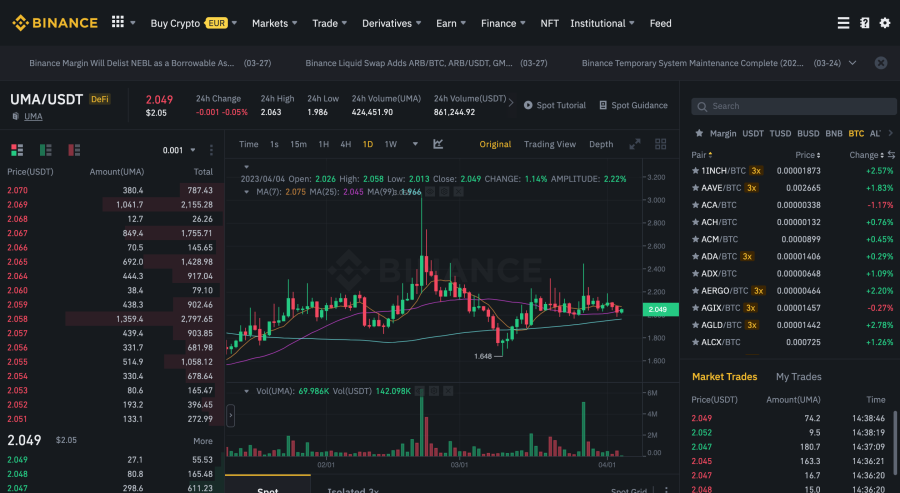Viewport: 900px width, 493px height.
Task: Collapse the MA indicator legend arrow
Action: pyautogui.click(x=247, y=192)
